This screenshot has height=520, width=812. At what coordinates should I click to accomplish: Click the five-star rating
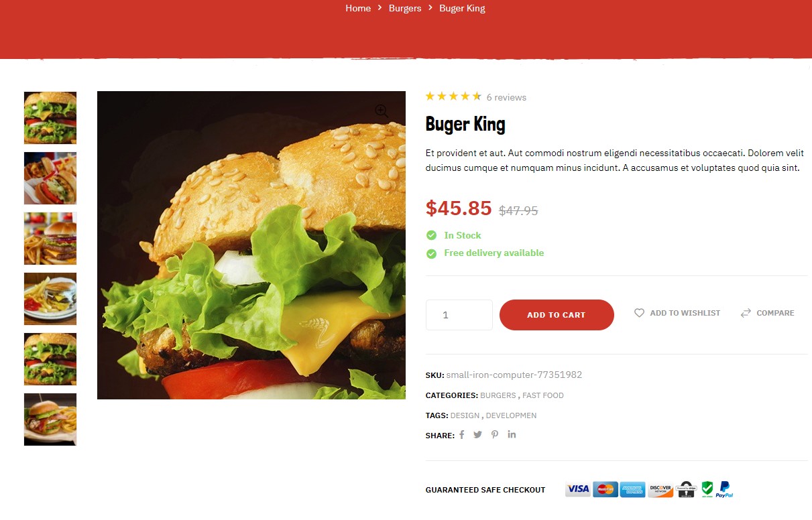[x=453, y=96]
